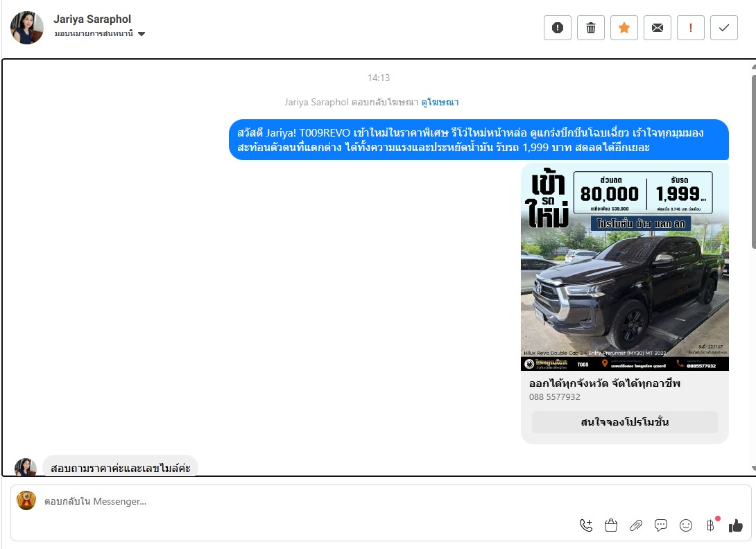Mark conversation as spam with exclamation circle icon

(x=558, y=28)
